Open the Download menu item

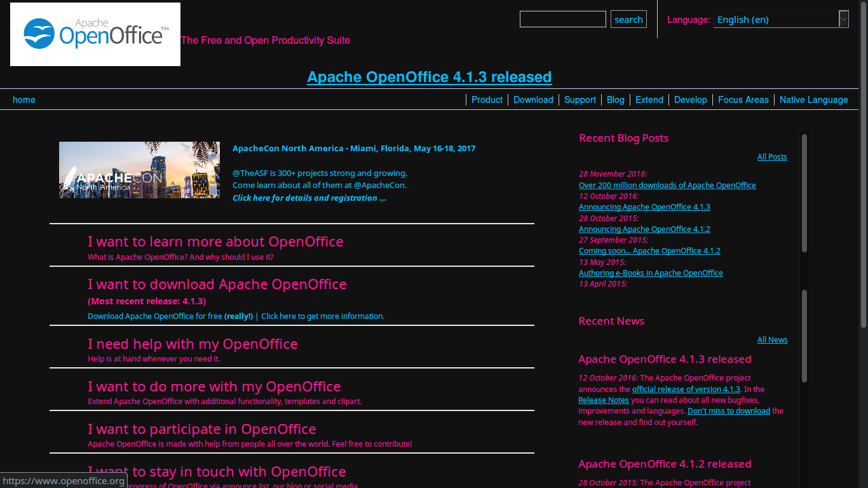pyautogui.click(x=533, y=100)
